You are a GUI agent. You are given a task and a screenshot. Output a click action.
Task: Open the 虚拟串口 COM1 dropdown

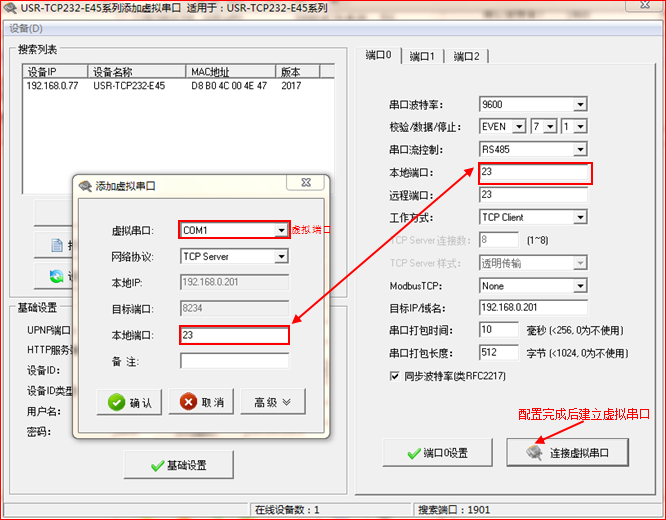click(x=281, y=230)
